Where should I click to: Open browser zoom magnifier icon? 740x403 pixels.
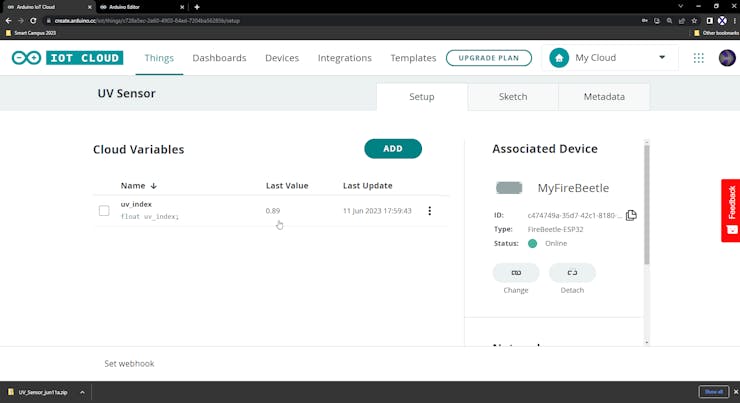pyautogui.click(x=669, y=21)
